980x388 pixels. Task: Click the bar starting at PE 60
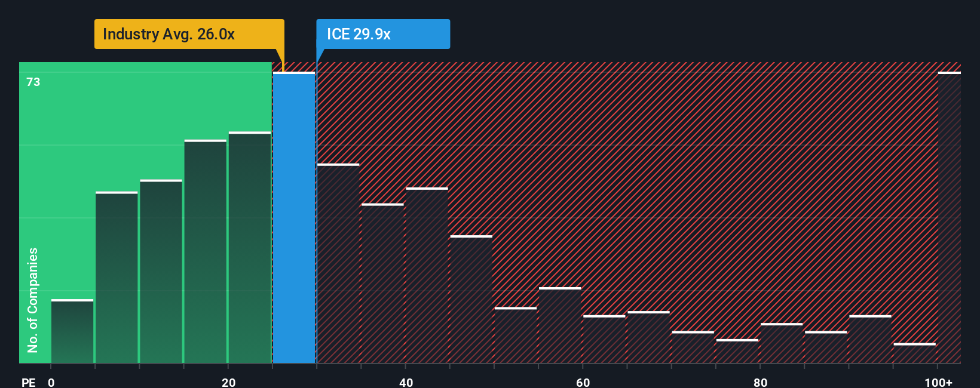604,339
